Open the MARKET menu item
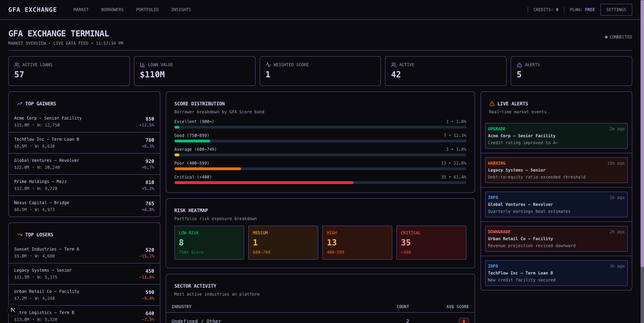This screenshot has height=323, width=644. (81, 9)
